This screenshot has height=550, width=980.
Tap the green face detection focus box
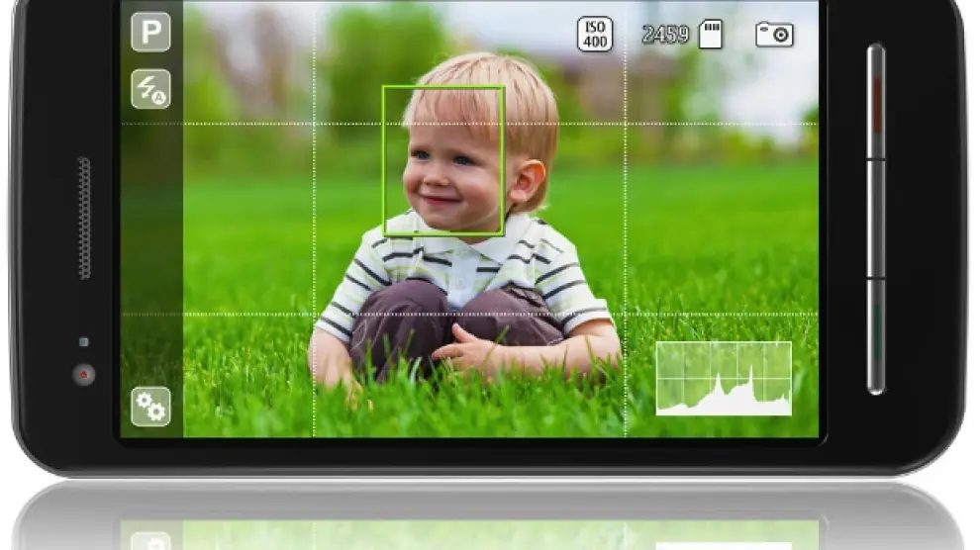[443, 160]
